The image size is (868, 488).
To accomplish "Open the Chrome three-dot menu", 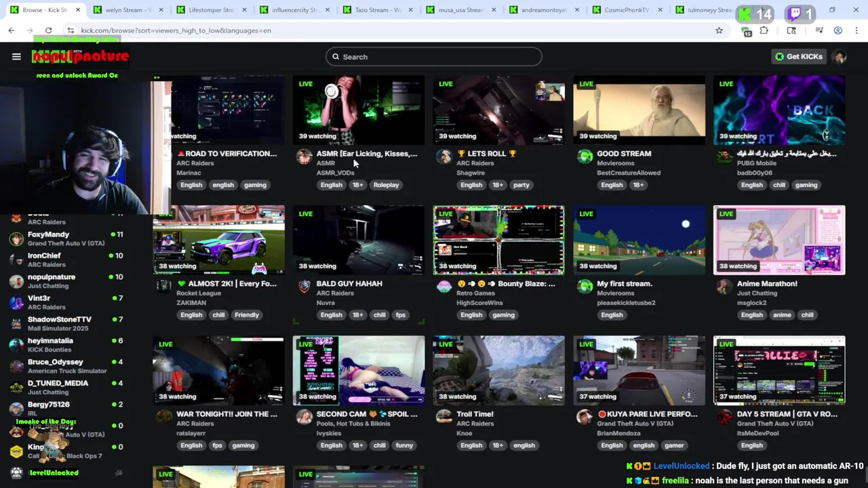I will tap(857, 30).
